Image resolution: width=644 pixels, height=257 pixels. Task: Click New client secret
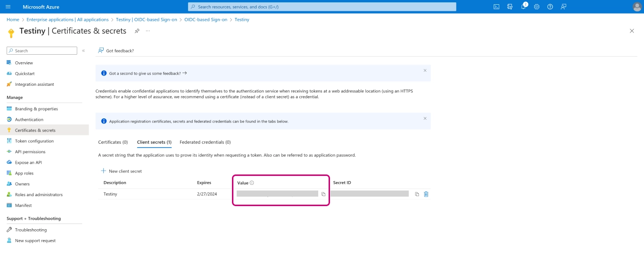(121, 171)
